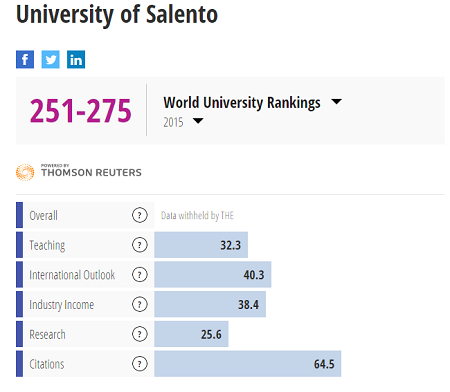Click the Research row label

47,334
